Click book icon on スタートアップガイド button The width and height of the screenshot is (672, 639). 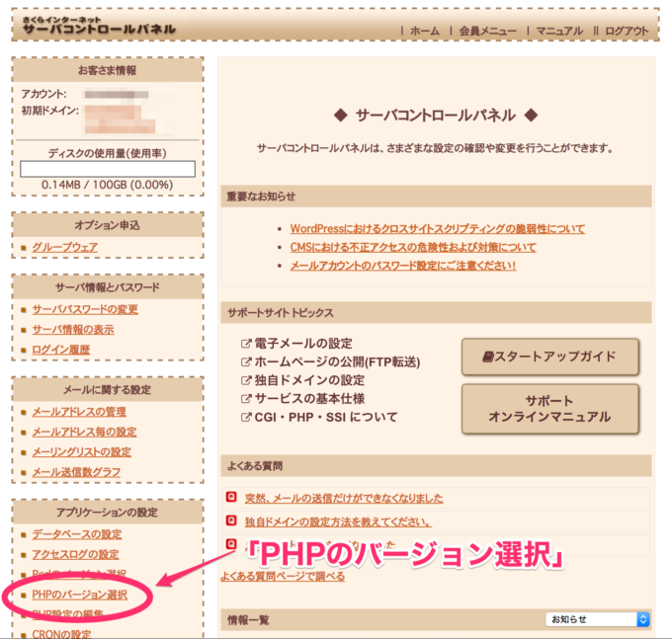point(488,357)
